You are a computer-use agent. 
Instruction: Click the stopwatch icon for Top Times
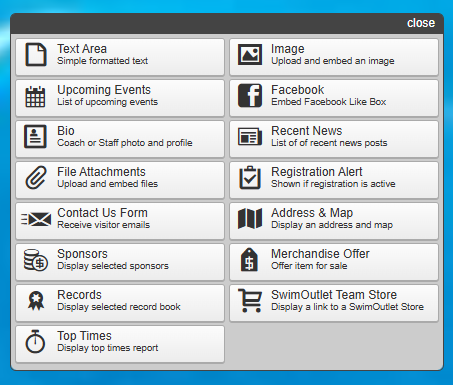pyautogui.click(x=35, y=341)
